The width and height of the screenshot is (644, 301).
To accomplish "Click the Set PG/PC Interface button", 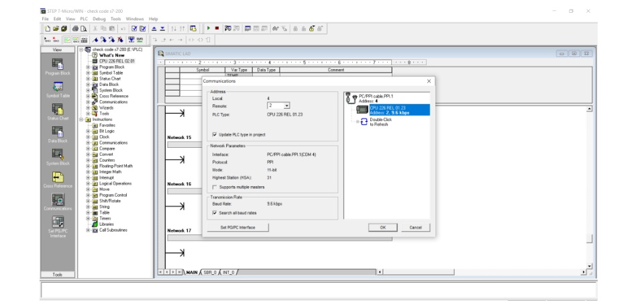I will pos(237,227).
